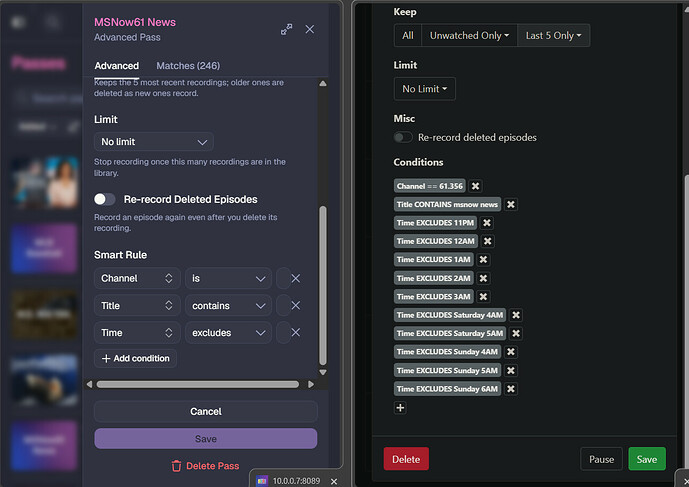
Task: Delete the Time EXCLUDES Sunday 6AM condition
Action: [x=511, y=389]
